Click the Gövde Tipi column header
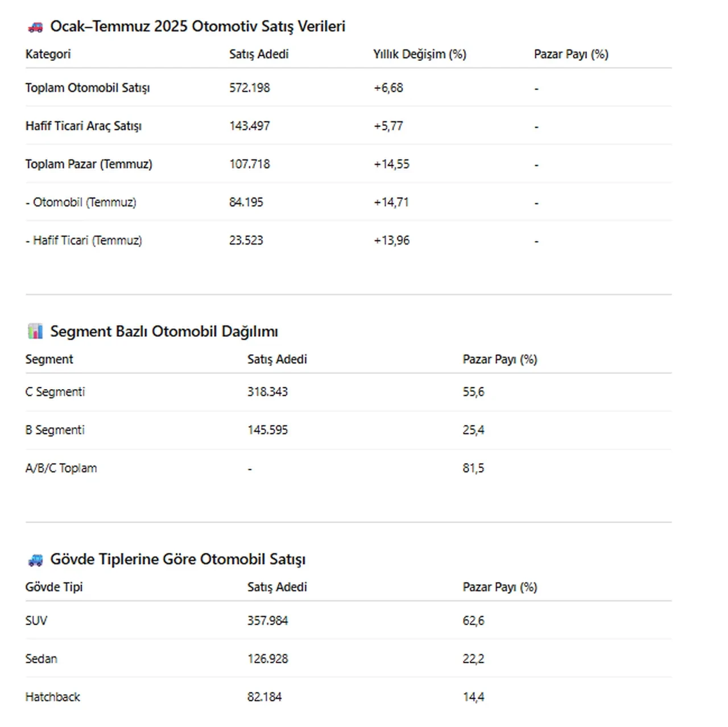The width and height of the screenshot is (728, 727). (54, 587)
